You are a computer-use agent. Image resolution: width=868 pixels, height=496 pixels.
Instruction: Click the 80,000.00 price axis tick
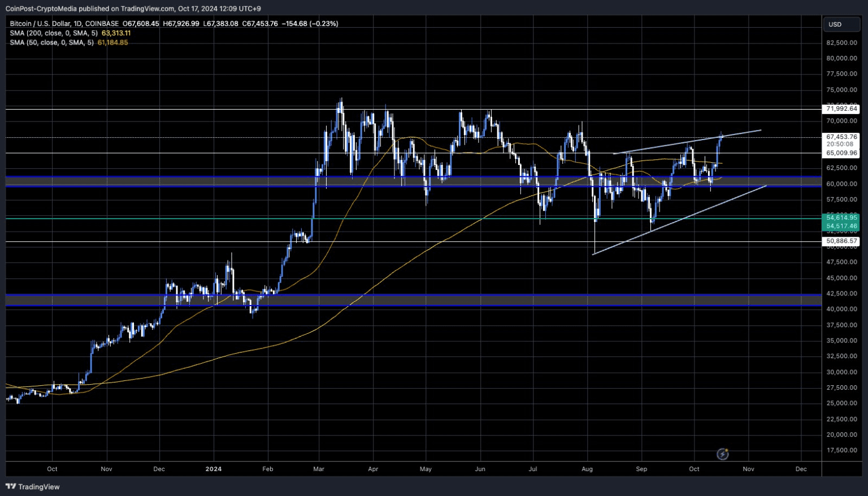pyautogui.click(x=842, y=58)
